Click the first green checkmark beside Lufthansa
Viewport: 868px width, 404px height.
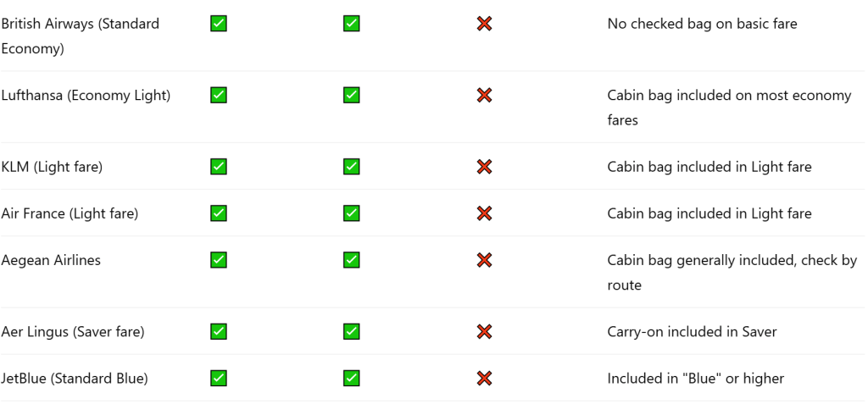pos(218,96)
